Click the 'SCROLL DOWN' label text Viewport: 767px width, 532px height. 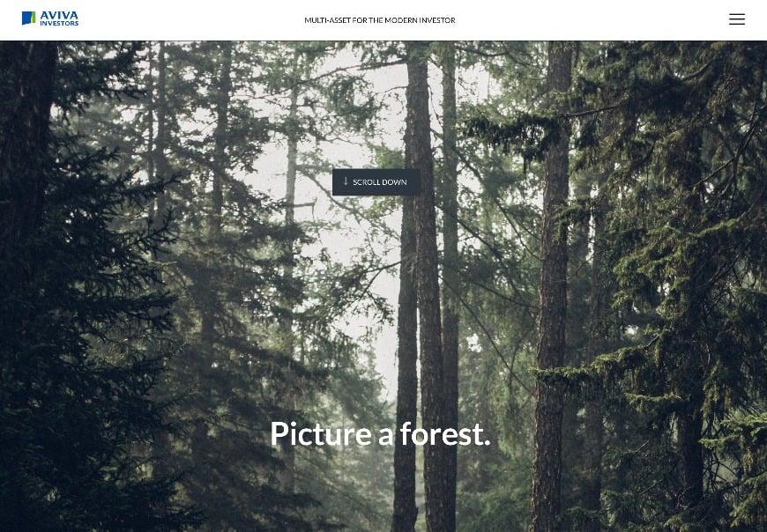click(x=380, y=182)
